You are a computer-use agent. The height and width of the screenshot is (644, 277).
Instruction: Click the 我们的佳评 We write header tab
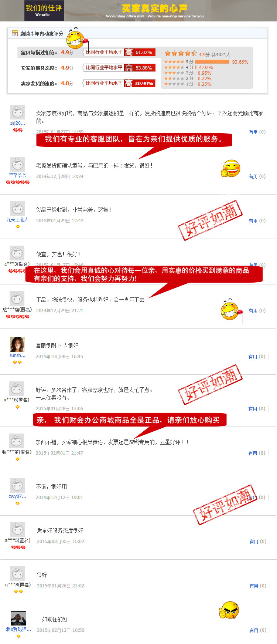44,10
